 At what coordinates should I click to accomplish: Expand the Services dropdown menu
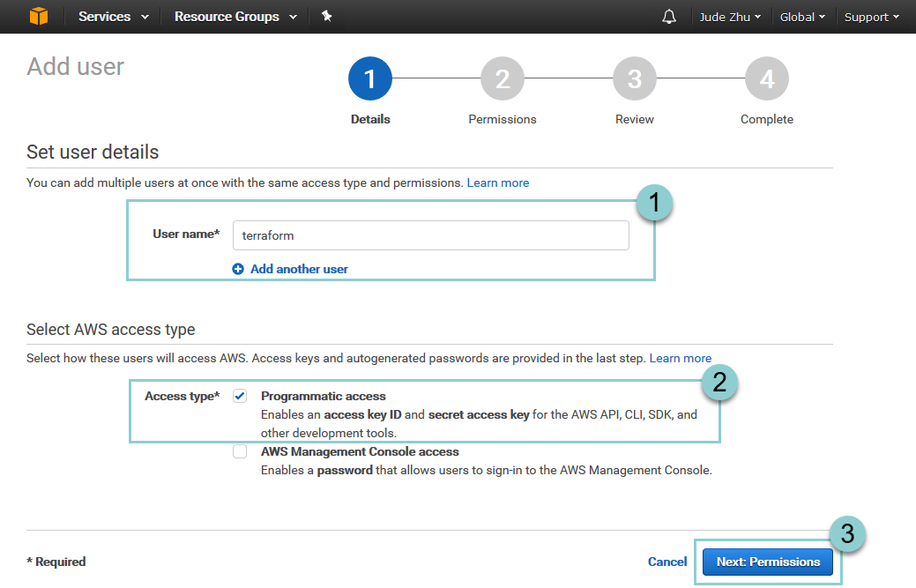coord(113,17)
